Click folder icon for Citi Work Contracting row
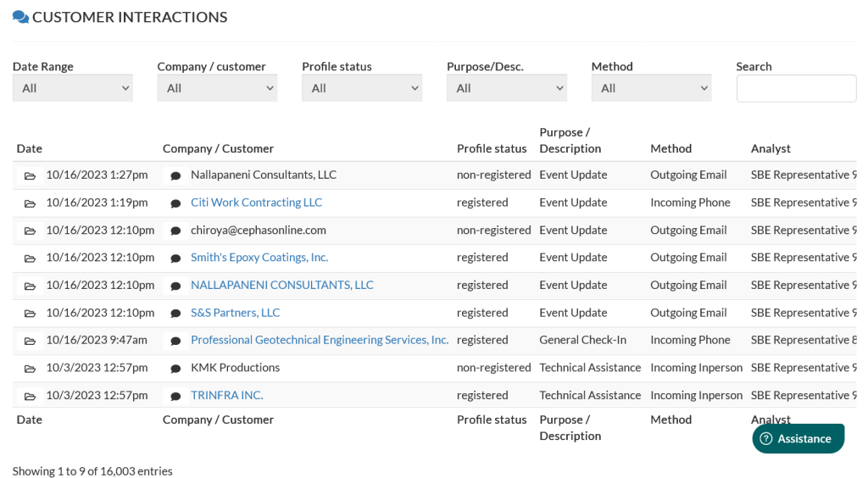Viewport: 868px width, 478px height. click(30, 203)
